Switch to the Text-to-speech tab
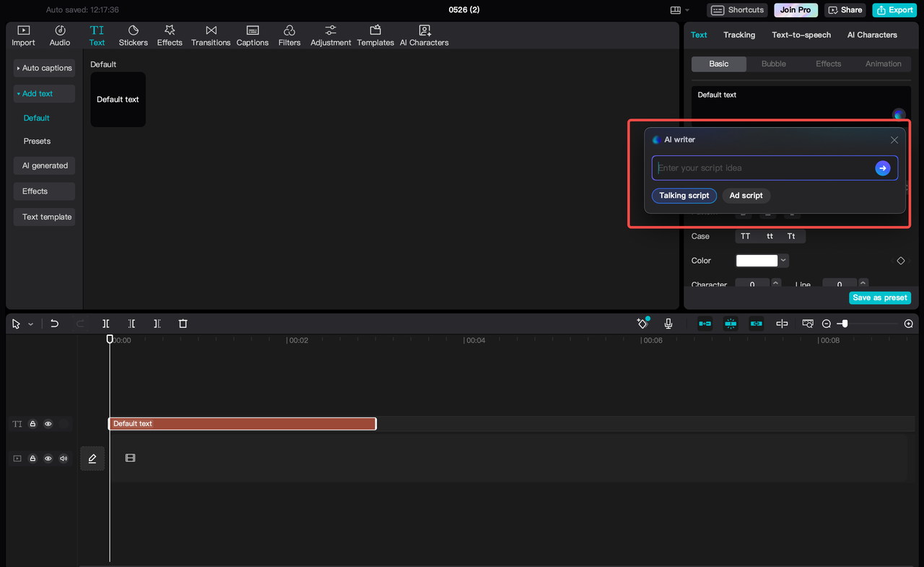The image size is (924, 567). click(801, 35)
